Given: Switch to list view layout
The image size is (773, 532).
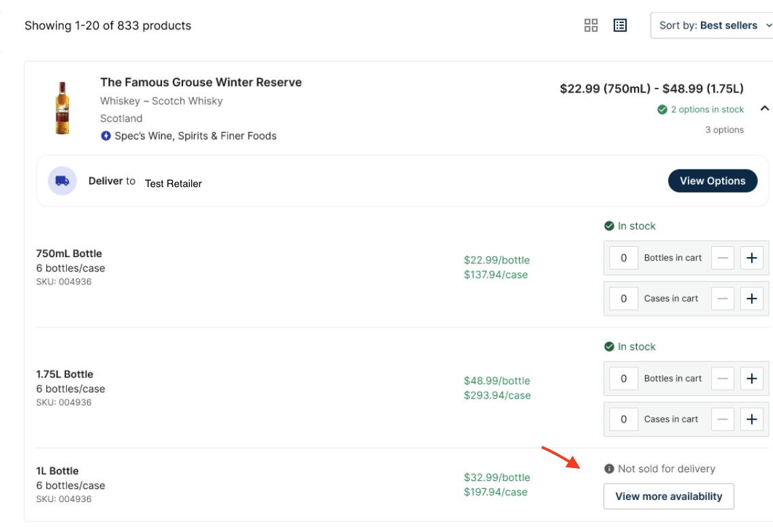Looking at the screenshot, I should click(619, 24).
